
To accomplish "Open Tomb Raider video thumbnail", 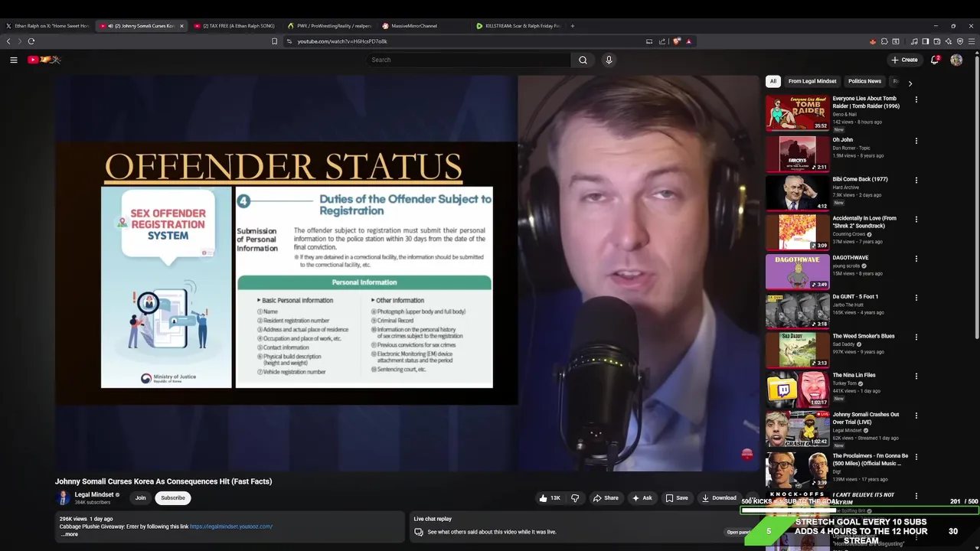I will pos(798,113).
